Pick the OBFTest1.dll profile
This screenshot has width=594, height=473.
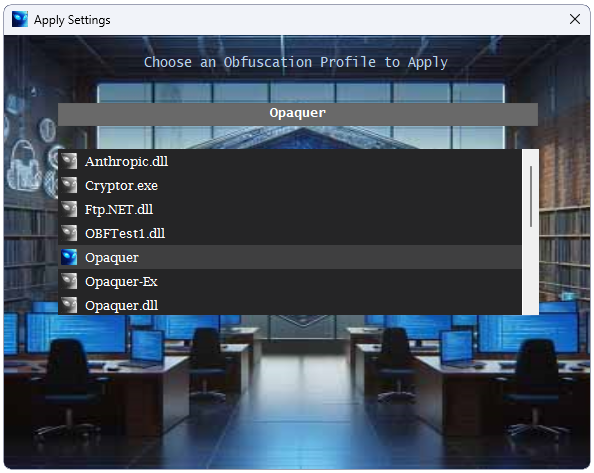pos(290,233)
